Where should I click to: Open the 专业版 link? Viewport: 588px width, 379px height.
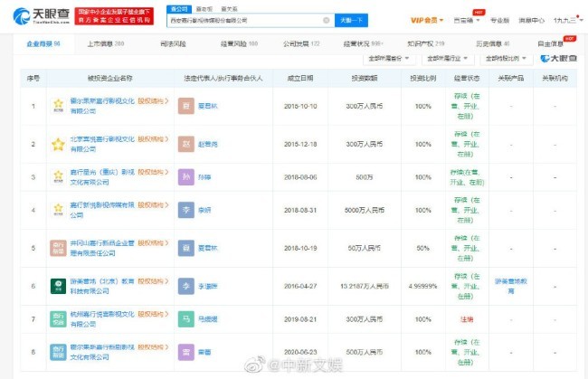pos(500,20)
